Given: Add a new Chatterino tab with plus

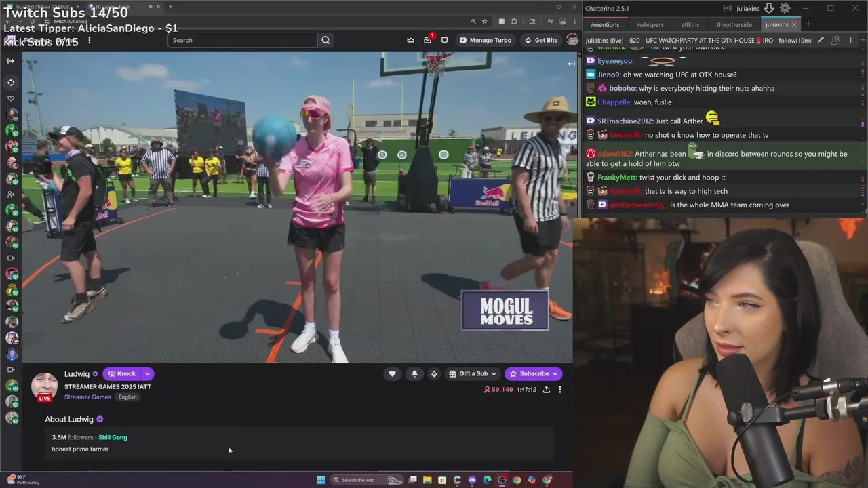Looking at the screenshot, I should [808, 24].
